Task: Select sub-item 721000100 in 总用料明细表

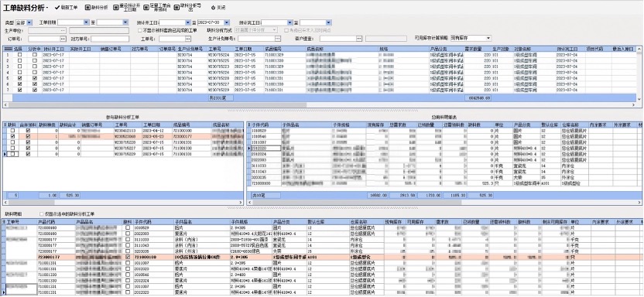Action: (444, 183)
